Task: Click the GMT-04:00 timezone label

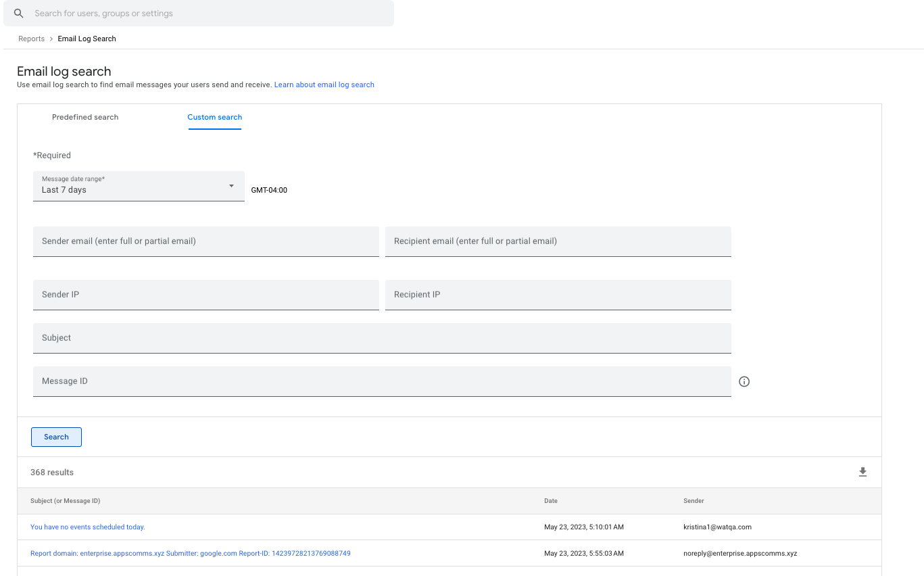Action: [269, 190]
